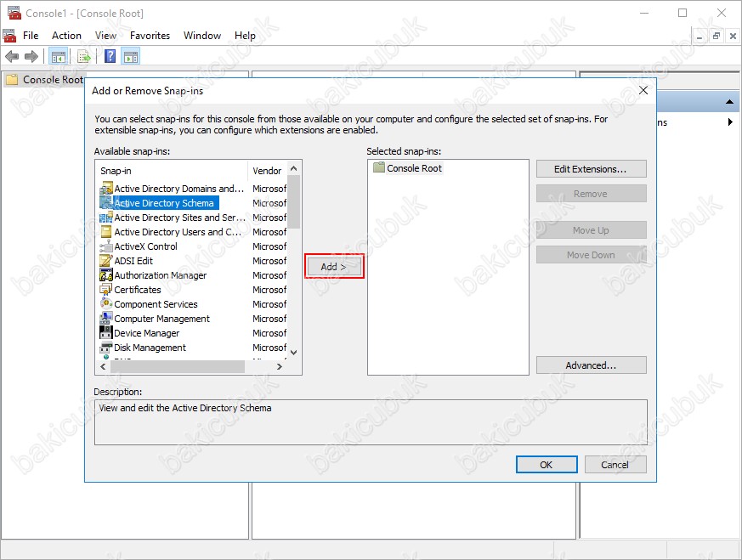Select Console Root in selected snap-ins
The height and width of the screenshot is (560, 742).
414,168
